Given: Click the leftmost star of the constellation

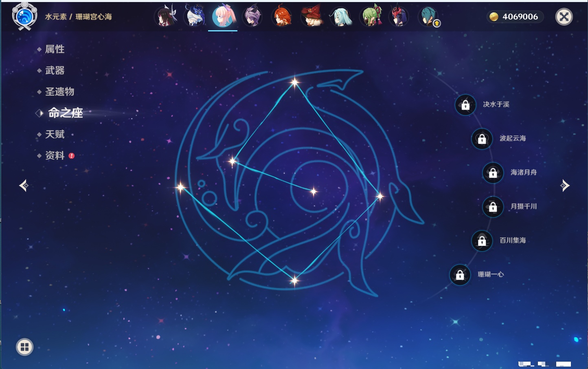Looking at the screenshot, I should click(x=180, y=188).
